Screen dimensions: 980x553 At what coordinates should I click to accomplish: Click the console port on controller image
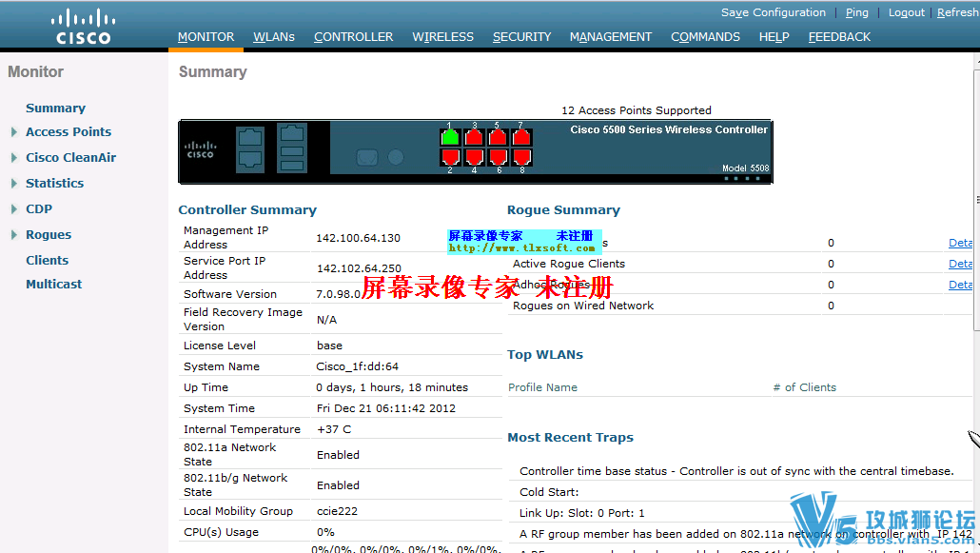[x=367, y=157]
